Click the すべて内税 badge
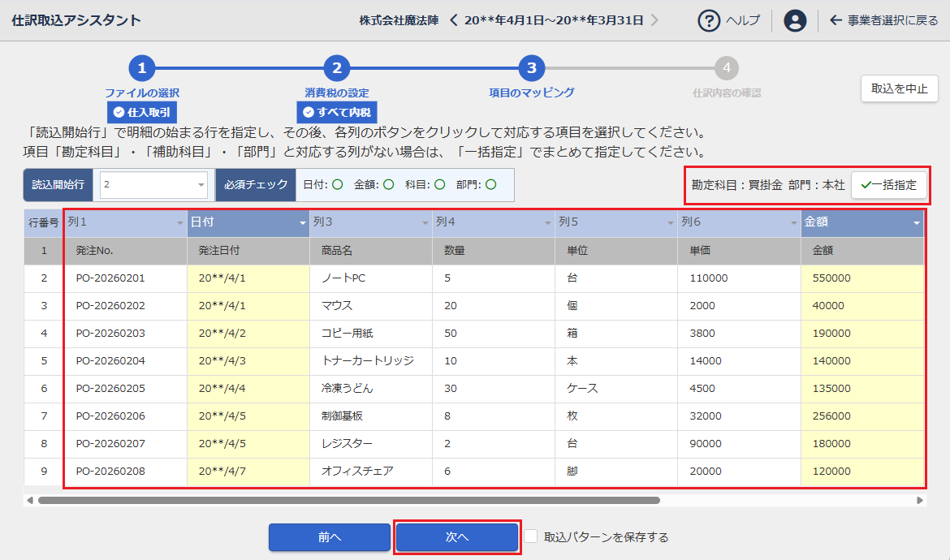The image size is (950, 560). tap(336, 112)
